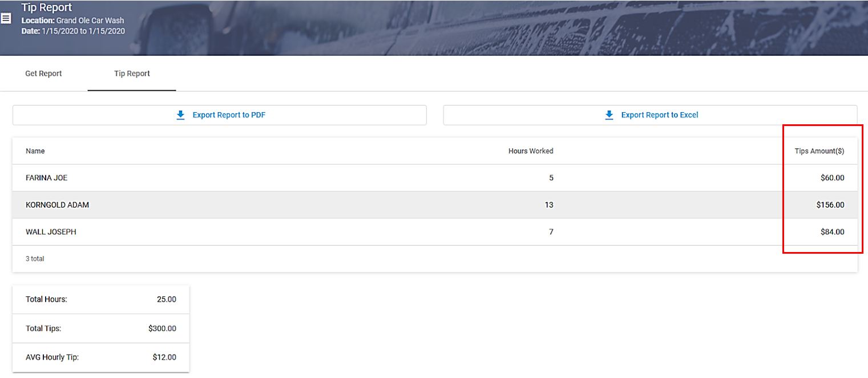Click the Total Hours summary row

point(100,299)
